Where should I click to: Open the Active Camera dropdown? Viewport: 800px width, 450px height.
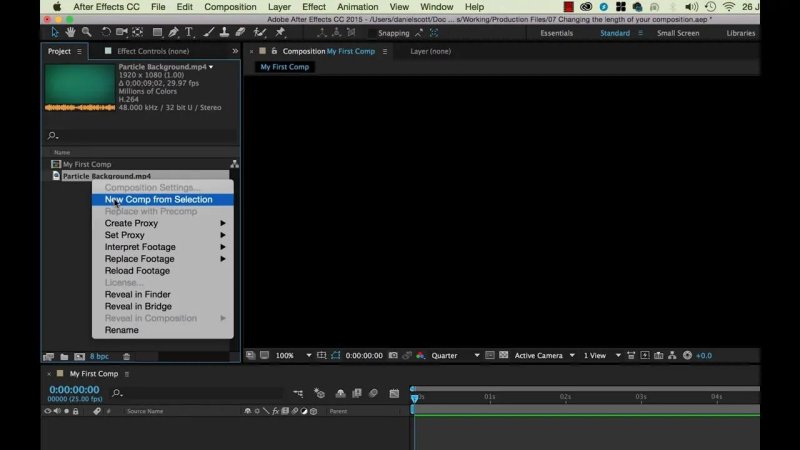pos(544,356)
